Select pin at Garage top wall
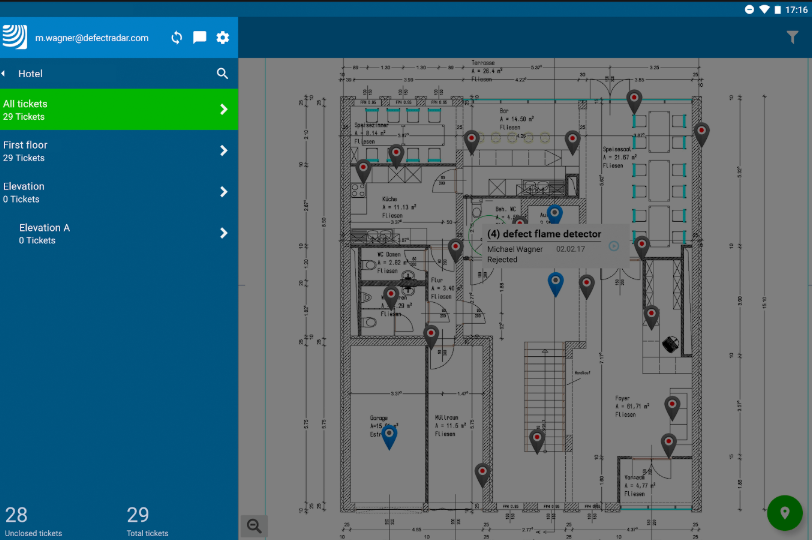 click(431, 337)
